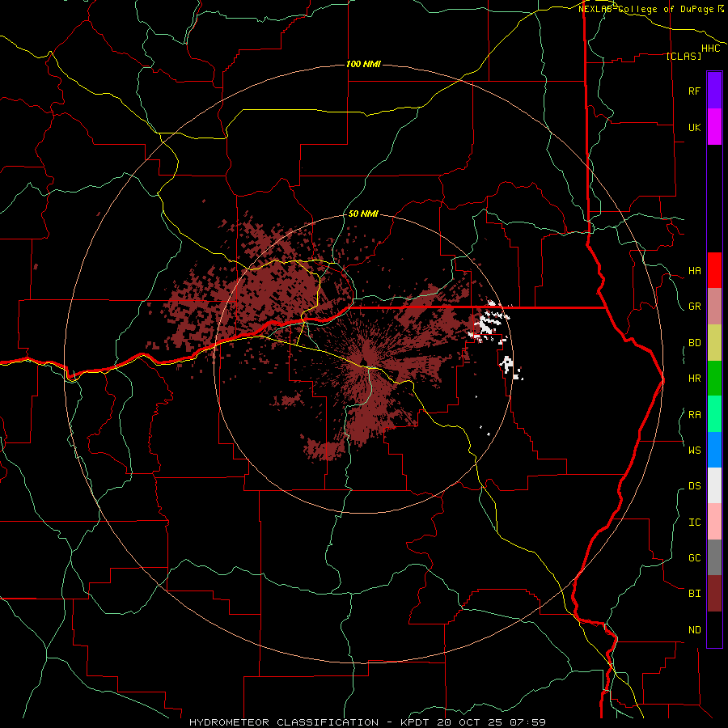
Task: Click the DS white legend swatch
Action: click(x=714, y=485)
